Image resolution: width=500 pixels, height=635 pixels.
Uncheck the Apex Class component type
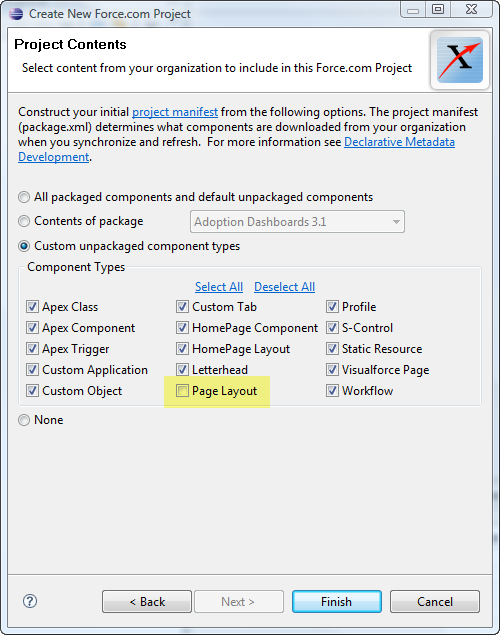coord(32,307)
